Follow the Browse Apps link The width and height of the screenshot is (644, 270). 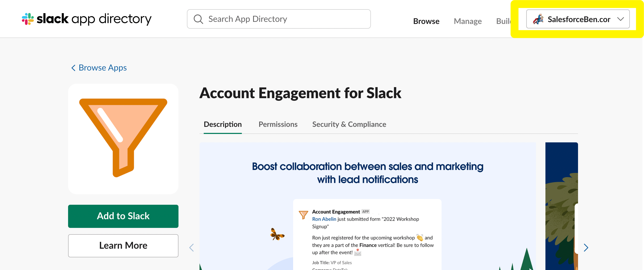click(103, 68)
